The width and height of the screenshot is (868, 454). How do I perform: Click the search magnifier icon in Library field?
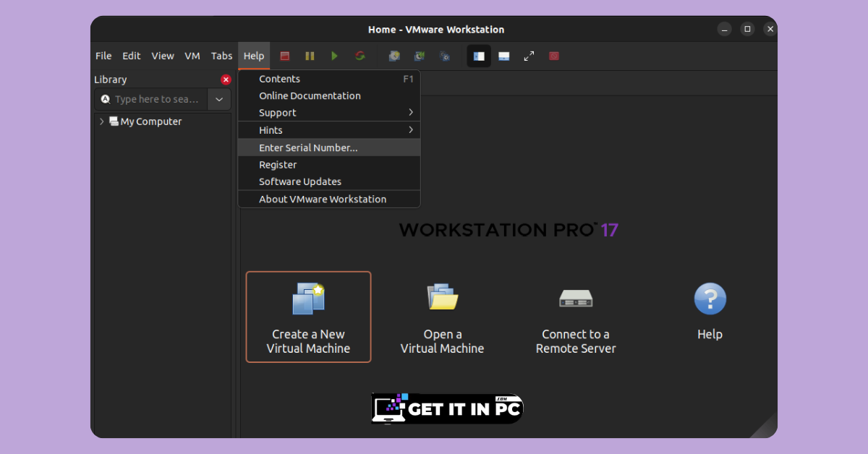coord(106,99)
